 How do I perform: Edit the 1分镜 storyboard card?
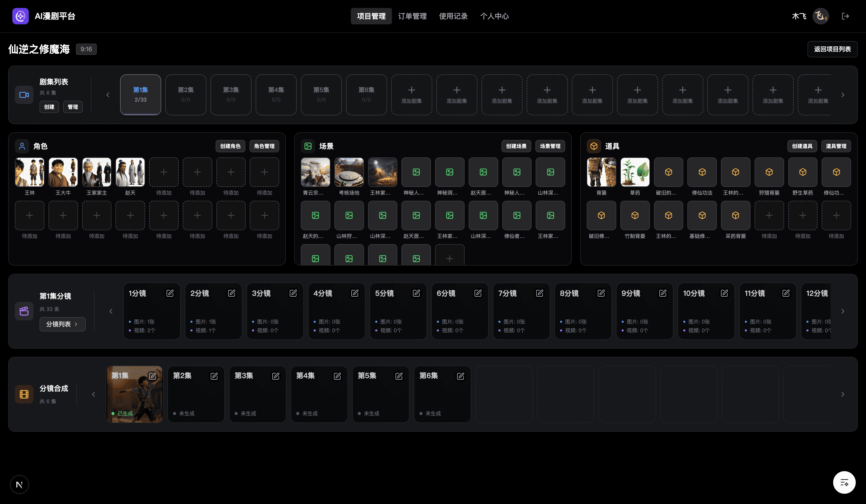click(x=170, y=293)
